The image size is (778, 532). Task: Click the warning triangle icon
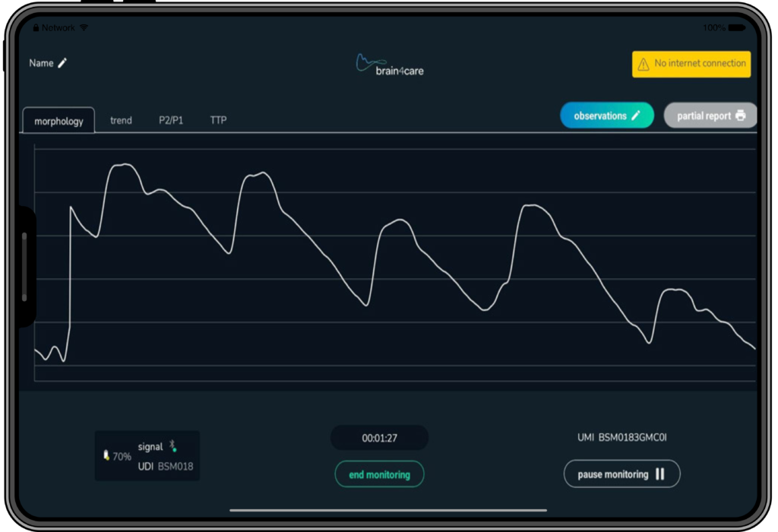pos(643,64)
